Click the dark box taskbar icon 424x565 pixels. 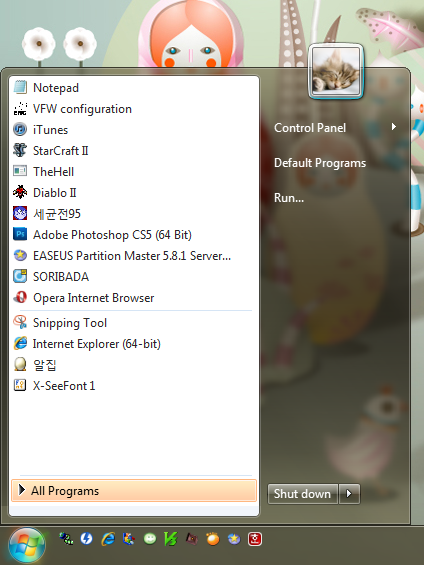[x=192, y=539]
